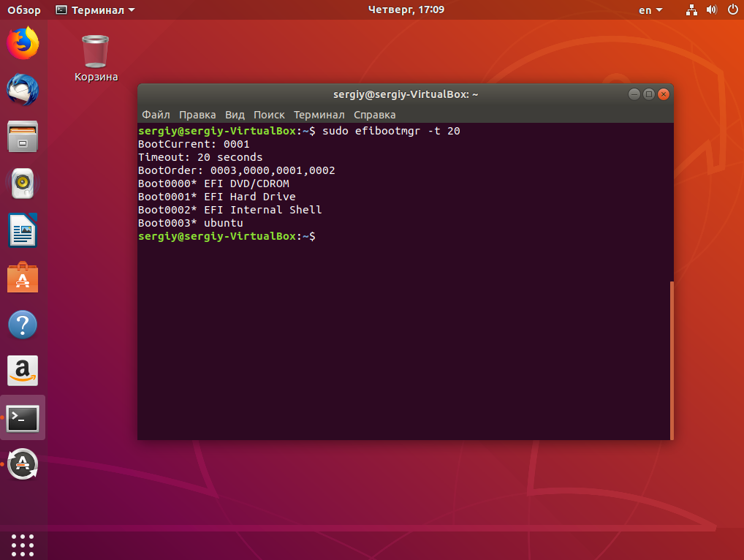This screenshot has width=744, height=560.
Task: Launch Firefox from the dock
Action: 23,42
